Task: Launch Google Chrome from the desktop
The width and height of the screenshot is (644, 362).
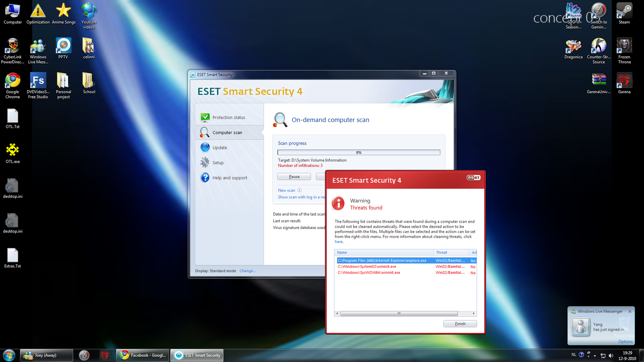Action: pos(13,86)
